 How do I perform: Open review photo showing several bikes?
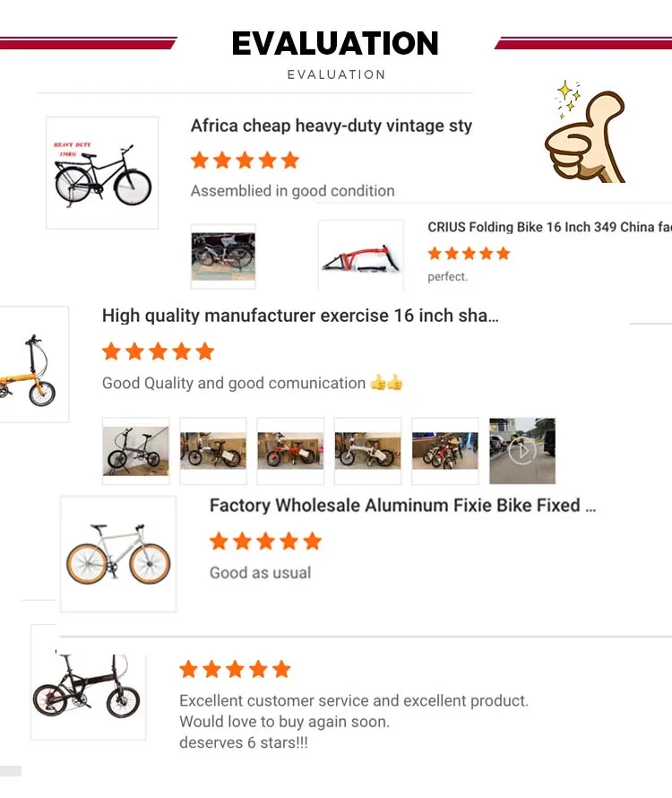click(x=445, y=451)
